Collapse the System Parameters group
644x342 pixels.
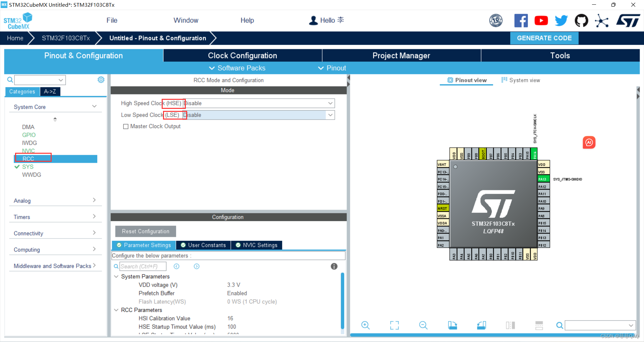click(116, 277)
